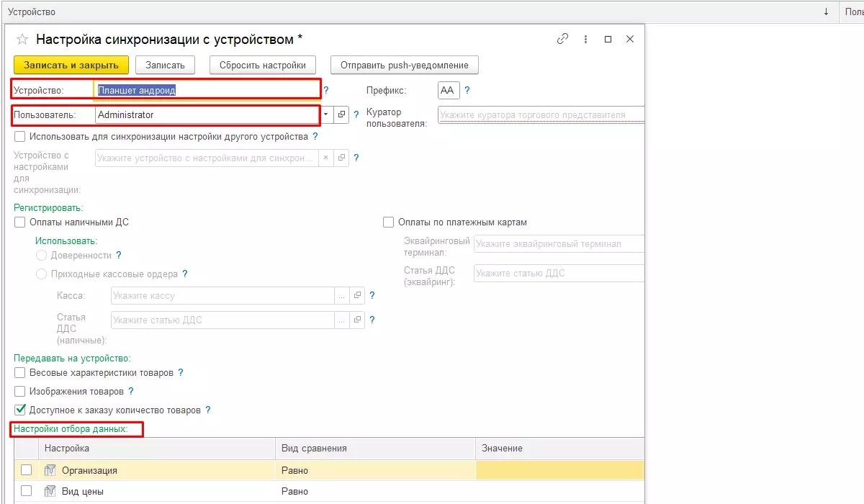The width and height of the screenshot is (864, 504).
Task: Open the Касса record button
Action: tap(358, 295)
